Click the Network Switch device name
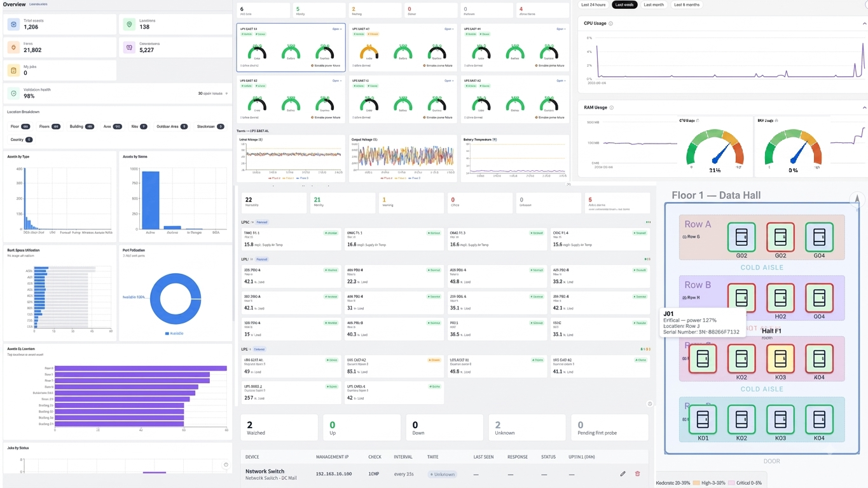Viewport: 868px width, 488px height. click(265, 471)
